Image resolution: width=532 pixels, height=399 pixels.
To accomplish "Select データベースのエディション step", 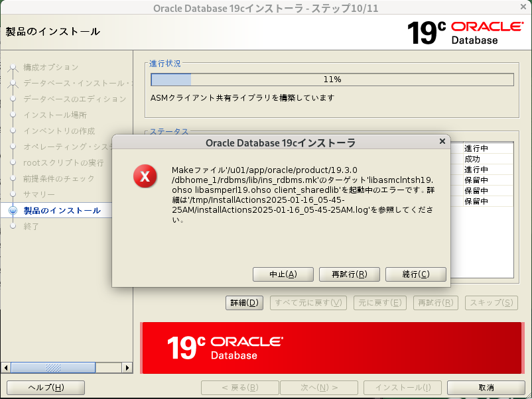I will click(x=75, y=99).
